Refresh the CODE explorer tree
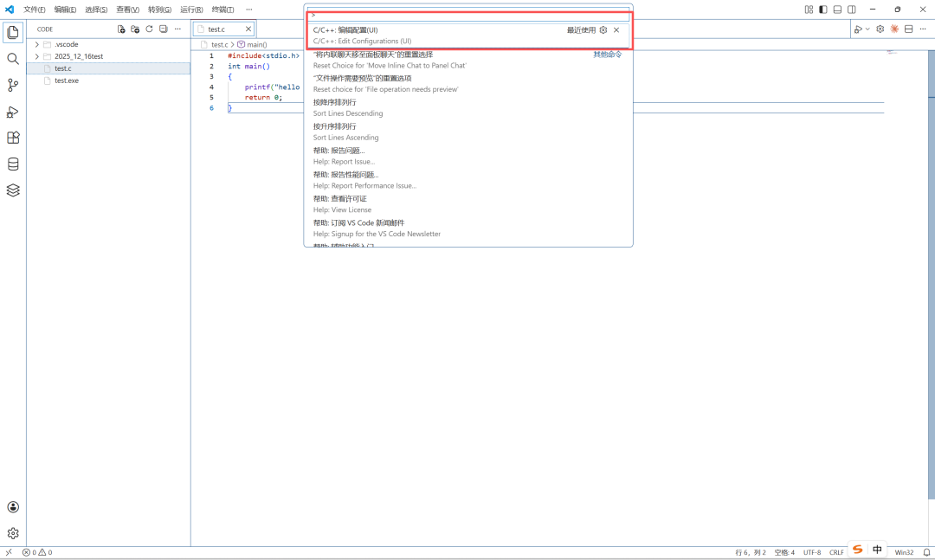This screenshot has height=560, width=935. coord(149,29)
